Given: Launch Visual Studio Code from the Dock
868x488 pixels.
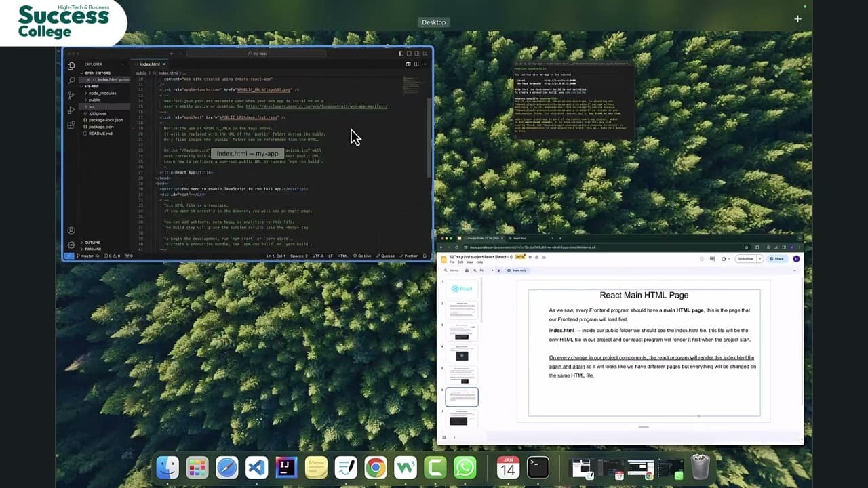Looking at the screenshot, I should click(x=256, y=467).
